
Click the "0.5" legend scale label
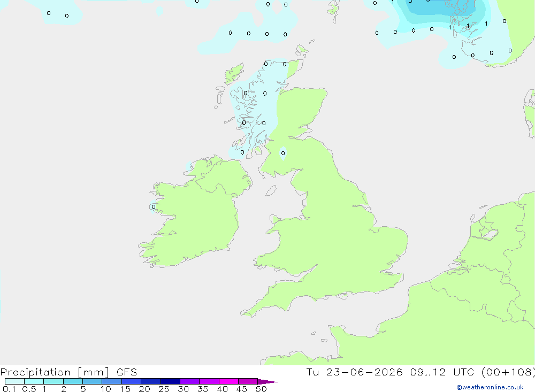click(x=29, y=389)
